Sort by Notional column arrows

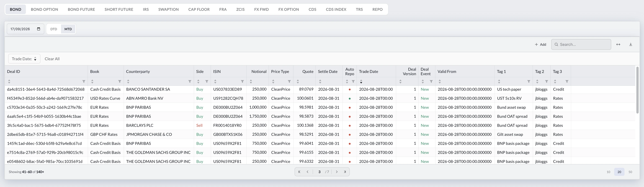coord(251,82)
